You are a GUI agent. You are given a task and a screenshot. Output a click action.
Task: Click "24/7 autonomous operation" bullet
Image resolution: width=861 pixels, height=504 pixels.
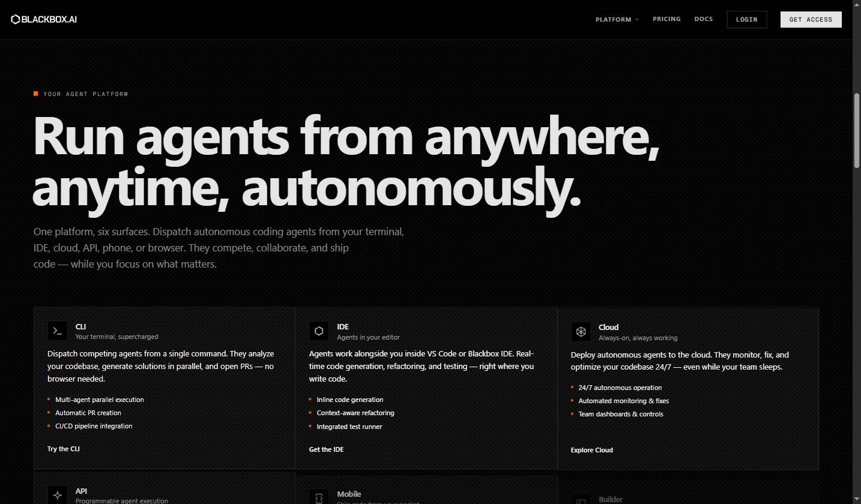tap(620, 388)
